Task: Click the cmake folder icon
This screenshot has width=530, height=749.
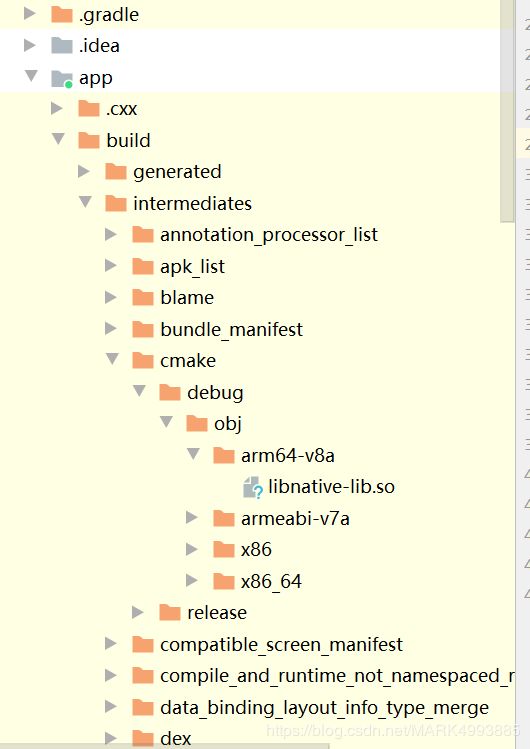Action: (x=143, y=361)
